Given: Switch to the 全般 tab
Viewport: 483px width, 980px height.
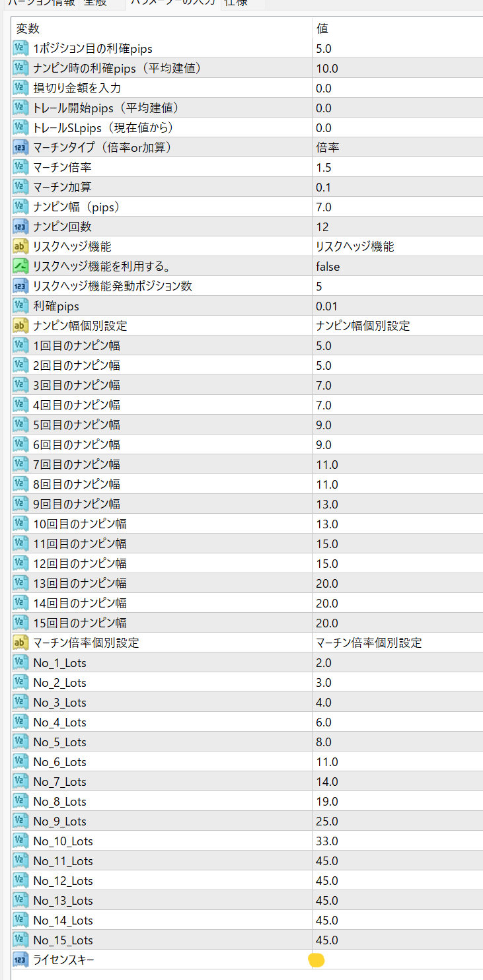Looking at the screenshot, I should [101, 3].
